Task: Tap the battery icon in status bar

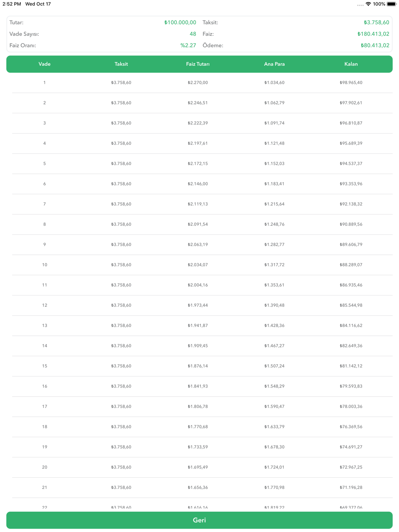Action: (391, 4)
